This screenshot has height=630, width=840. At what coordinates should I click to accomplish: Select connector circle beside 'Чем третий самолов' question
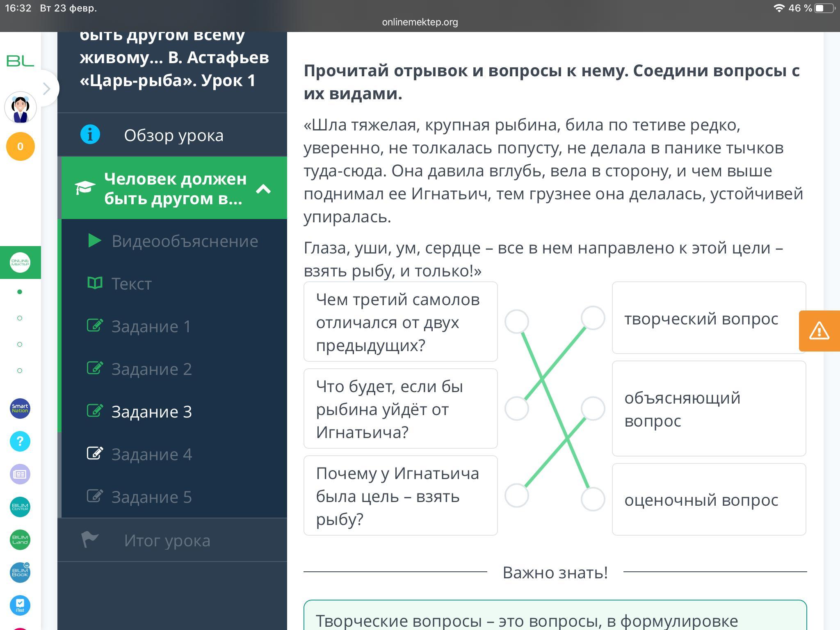tap(517, 322)
